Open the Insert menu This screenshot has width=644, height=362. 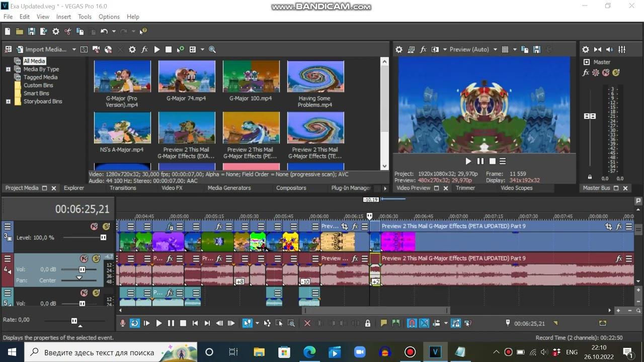(63, 17)
